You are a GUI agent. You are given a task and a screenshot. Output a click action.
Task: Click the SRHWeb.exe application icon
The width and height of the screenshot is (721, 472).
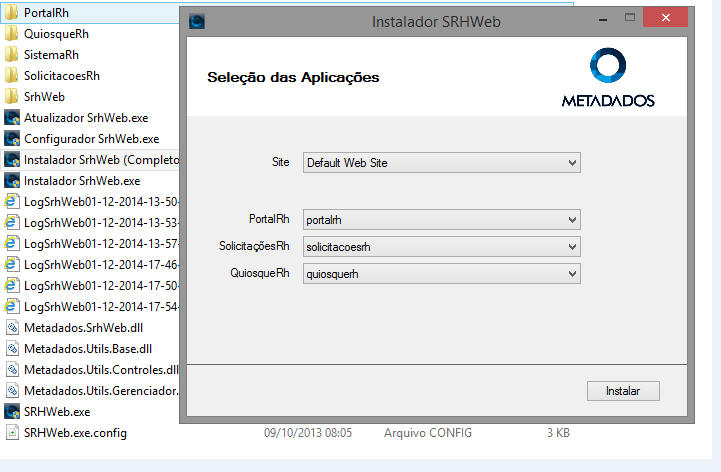tap(12, 411)
